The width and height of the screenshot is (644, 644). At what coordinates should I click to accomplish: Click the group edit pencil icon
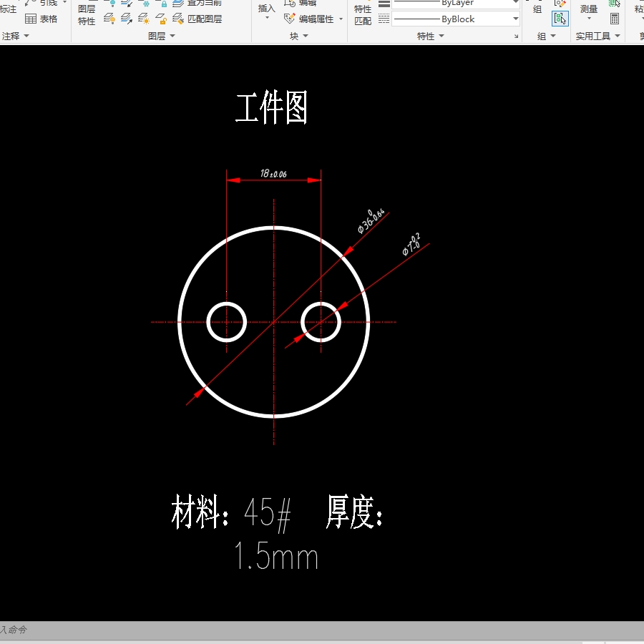(560, 4)
